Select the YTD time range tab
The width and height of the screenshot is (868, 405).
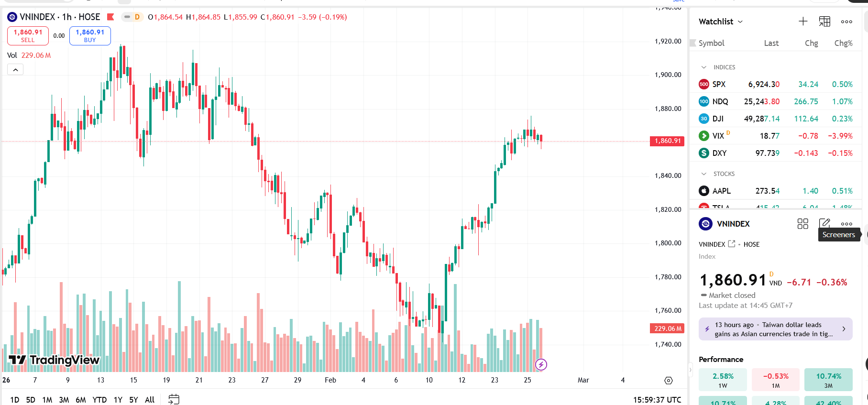99,399
